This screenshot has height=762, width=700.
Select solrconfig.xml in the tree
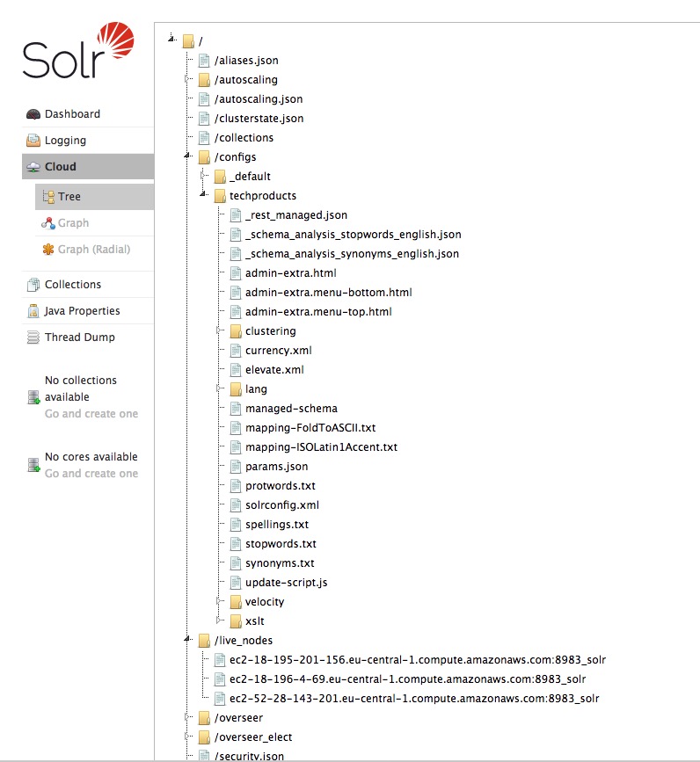(282, 504)
